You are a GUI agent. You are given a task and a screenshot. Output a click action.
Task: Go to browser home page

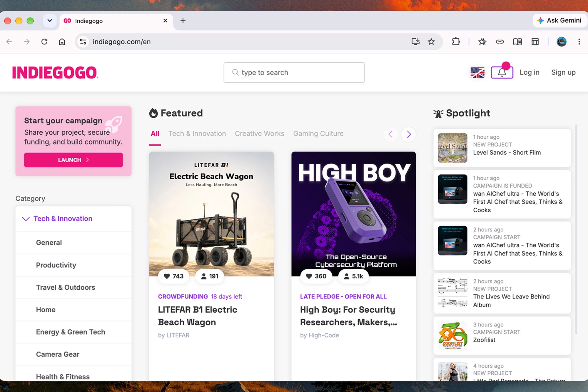click(x=62, y=42)
